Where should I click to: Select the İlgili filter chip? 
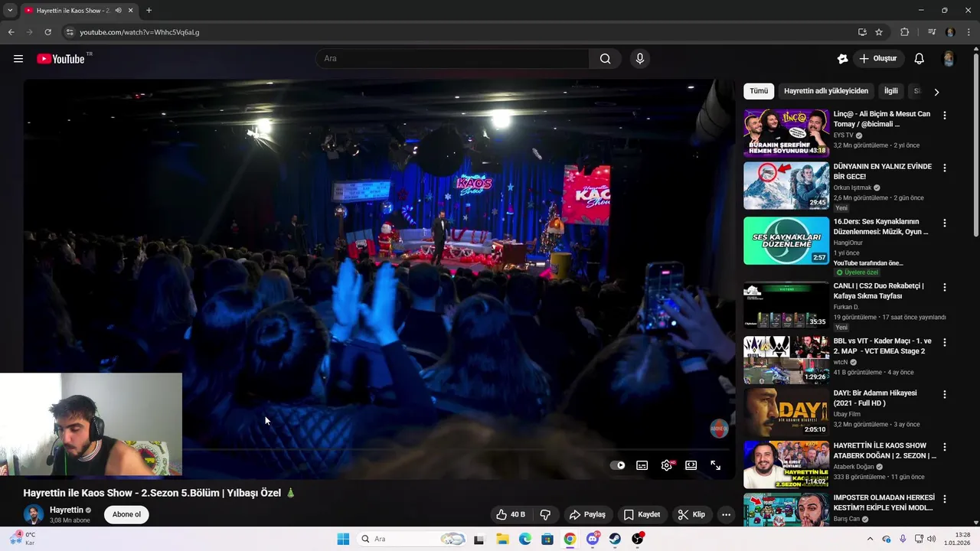pyautogui.click(x=891, y=91)
